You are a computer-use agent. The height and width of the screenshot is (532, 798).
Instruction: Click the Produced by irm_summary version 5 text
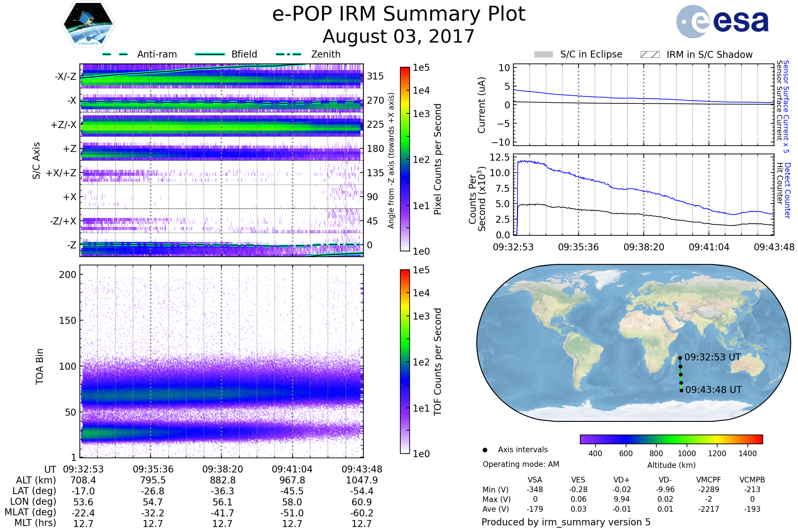[x=566, y=522]
